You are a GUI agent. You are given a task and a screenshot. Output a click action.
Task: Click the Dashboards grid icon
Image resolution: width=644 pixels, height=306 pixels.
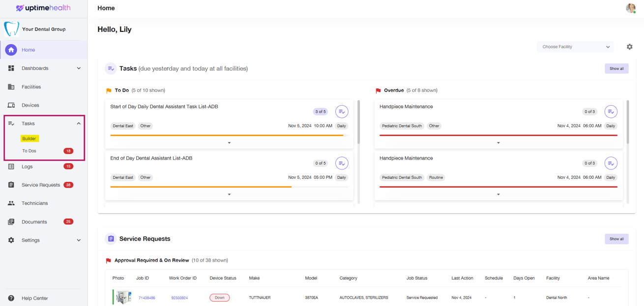tap(11, 68)
